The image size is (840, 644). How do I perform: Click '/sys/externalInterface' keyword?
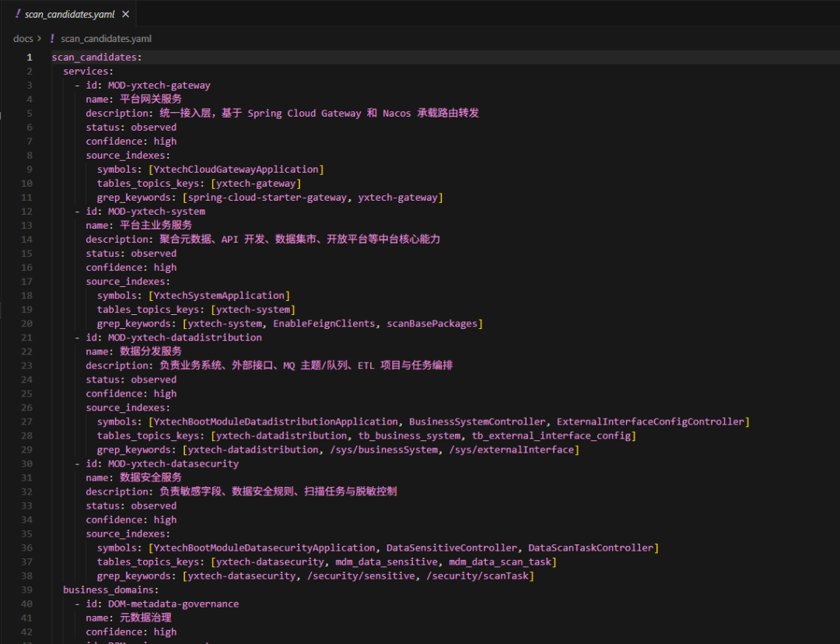click(512, 450)
